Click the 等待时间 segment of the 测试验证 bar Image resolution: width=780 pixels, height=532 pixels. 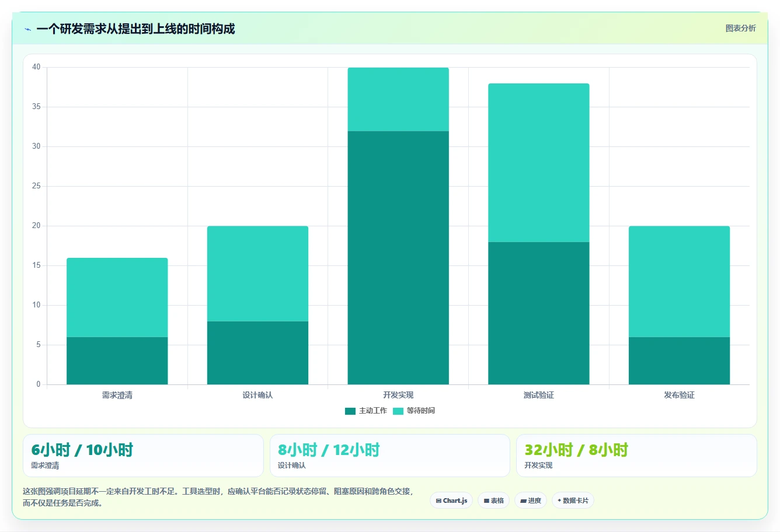point(539,163)
